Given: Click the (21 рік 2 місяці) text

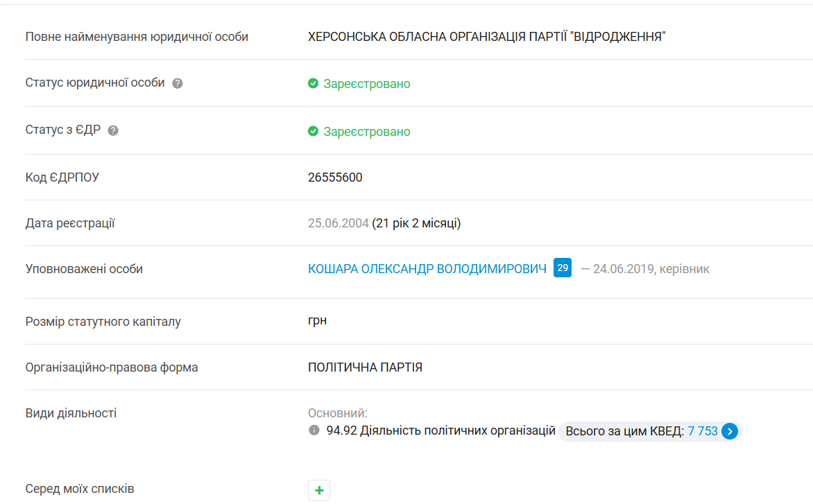Looking at the screenshot, I should click(x=416, y=223).
